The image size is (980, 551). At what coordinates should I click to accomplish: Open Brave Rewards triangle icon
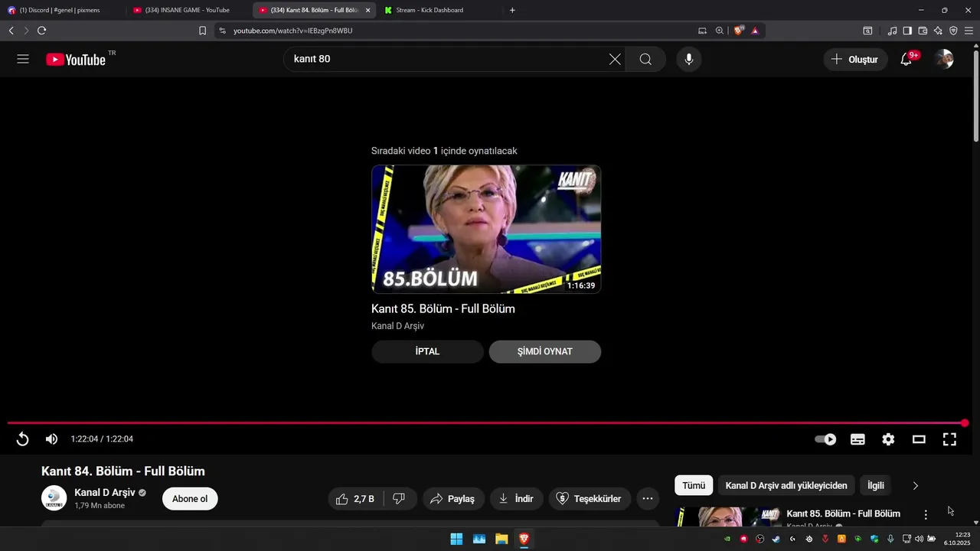pos(755,31)
